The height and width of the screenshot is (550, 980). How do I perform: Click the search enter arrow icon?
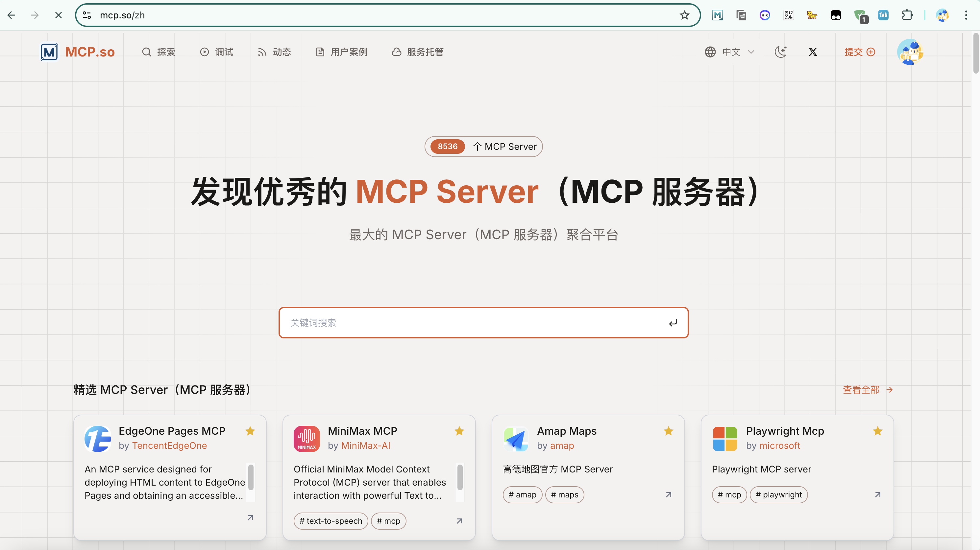coord(673,323)
